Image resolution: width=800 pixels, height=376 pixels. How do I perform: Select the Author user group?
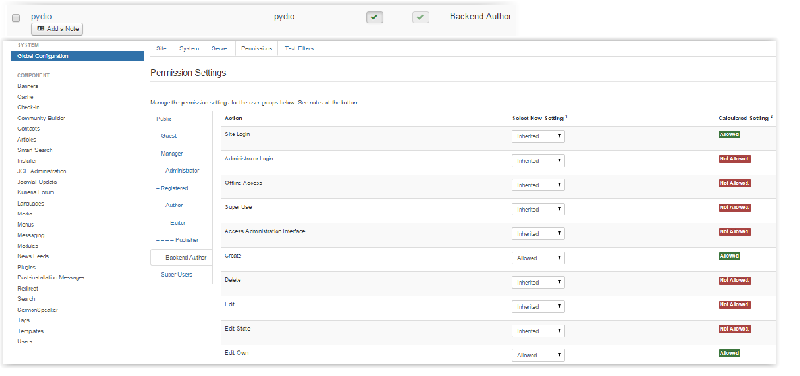pos(174,205)
